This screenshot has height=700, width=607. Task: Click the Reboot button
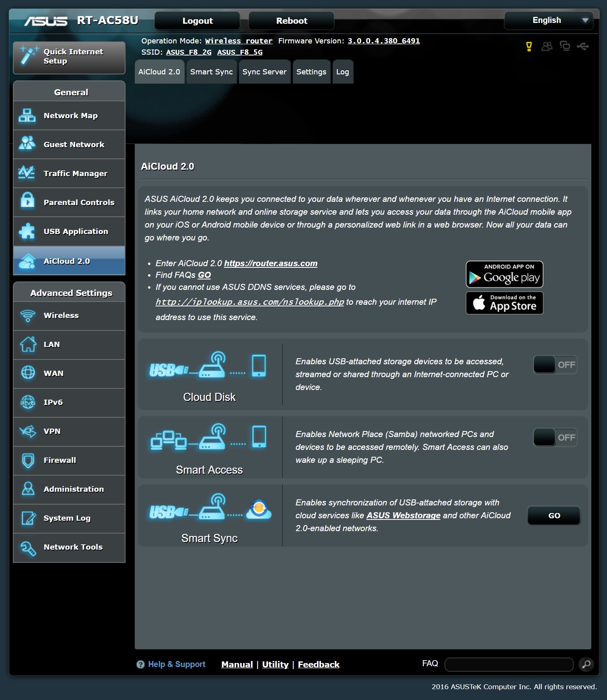(292, 21)
